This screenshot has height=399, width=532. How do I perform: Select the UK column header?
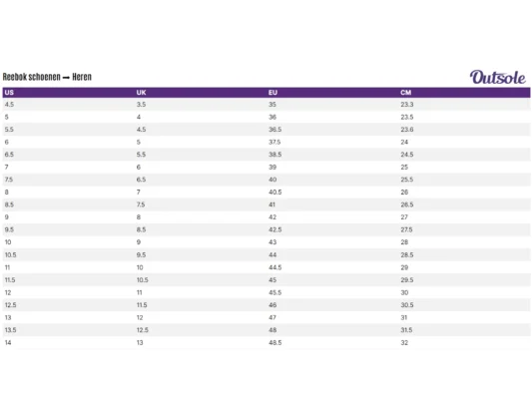(x=141, y=93)
